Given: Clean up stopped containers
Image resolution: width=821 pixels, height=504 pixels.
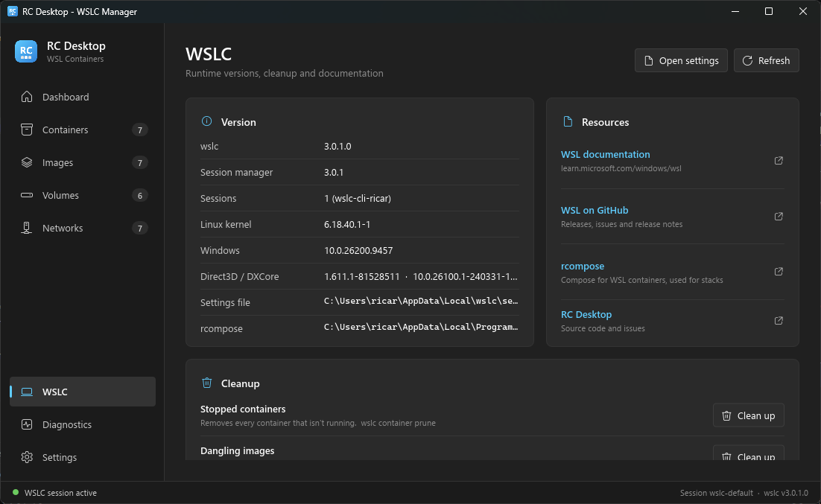Looking at the screenshot, I should coord(748,415).
